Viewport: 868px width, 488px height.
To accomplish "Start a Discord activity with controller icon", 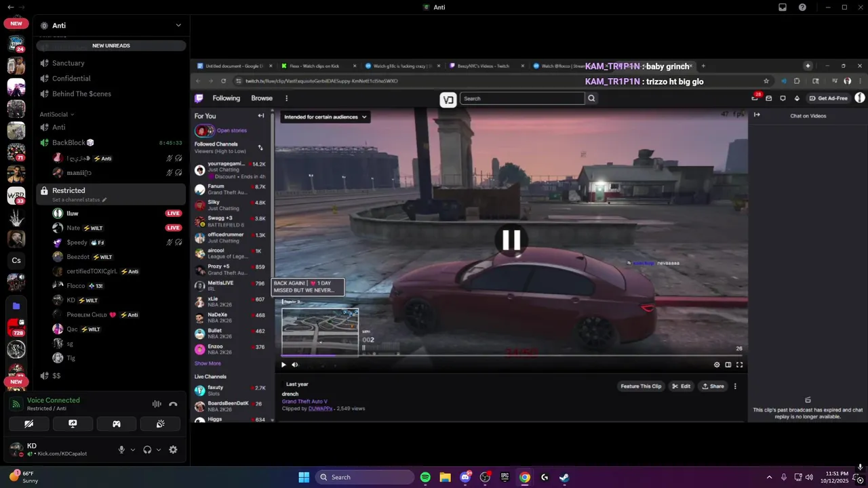I will tap(117, 424).
